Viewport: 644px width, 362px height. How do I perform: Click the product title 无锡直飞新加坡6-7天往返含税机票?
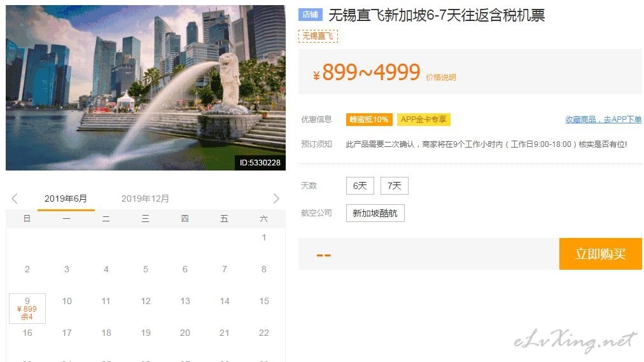pos(436,15)
